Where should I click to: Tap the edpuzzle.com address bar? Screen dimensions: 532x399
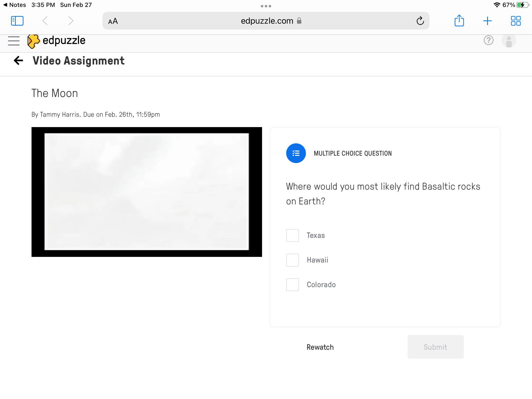pyautogui.click(x=267, y=21)
